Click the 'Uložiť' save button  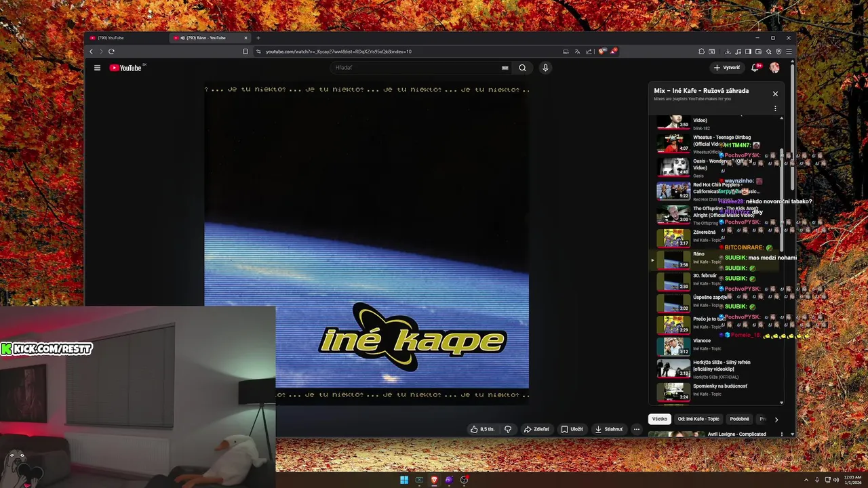coord(572,429)
